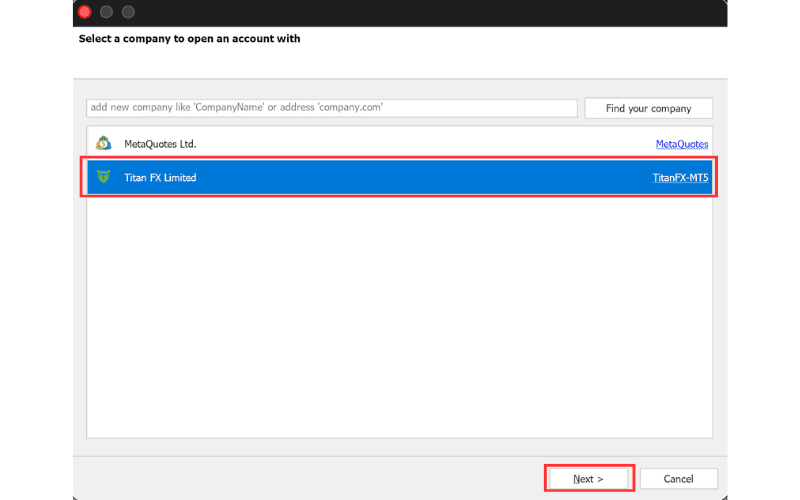The width and height of the screenshot is (800, 500).
Task: Select the MetaQuotes Ltd. row text
Action: click(160, 144)
